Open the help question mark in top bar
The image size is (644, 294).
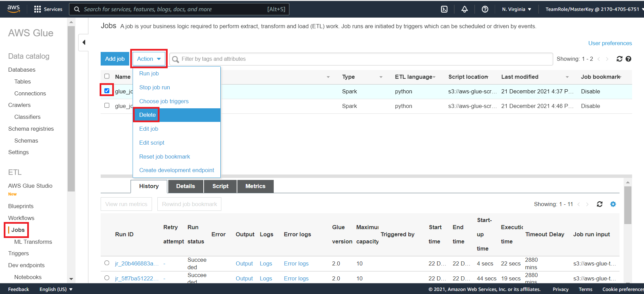tap(485, 9)
